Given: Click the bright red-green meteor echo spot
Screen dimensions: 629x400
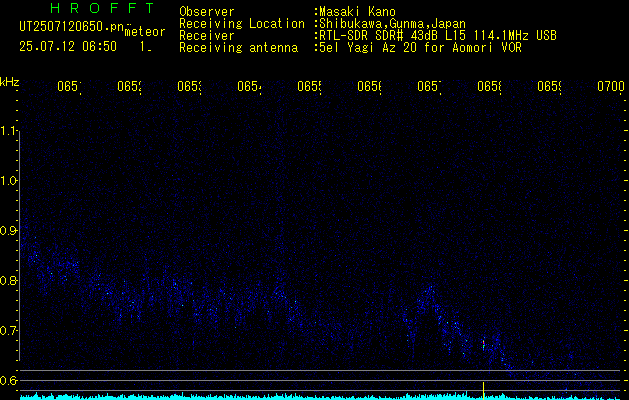Looking at the screenshot, I should (x=484, y=344).
